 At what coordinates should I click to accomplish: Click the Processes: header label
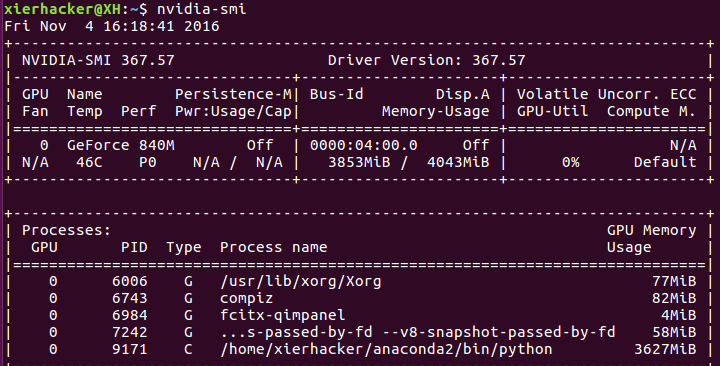click(x=67, y=230)
